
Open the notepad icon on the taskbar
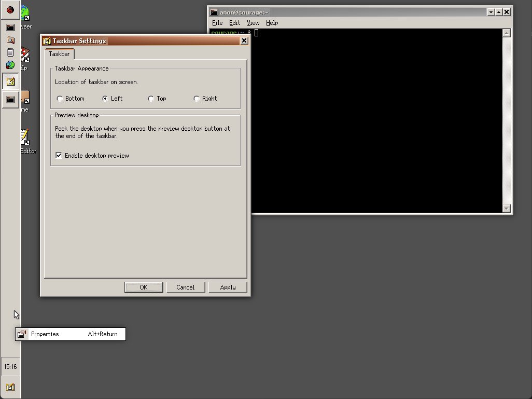[10, 52]
